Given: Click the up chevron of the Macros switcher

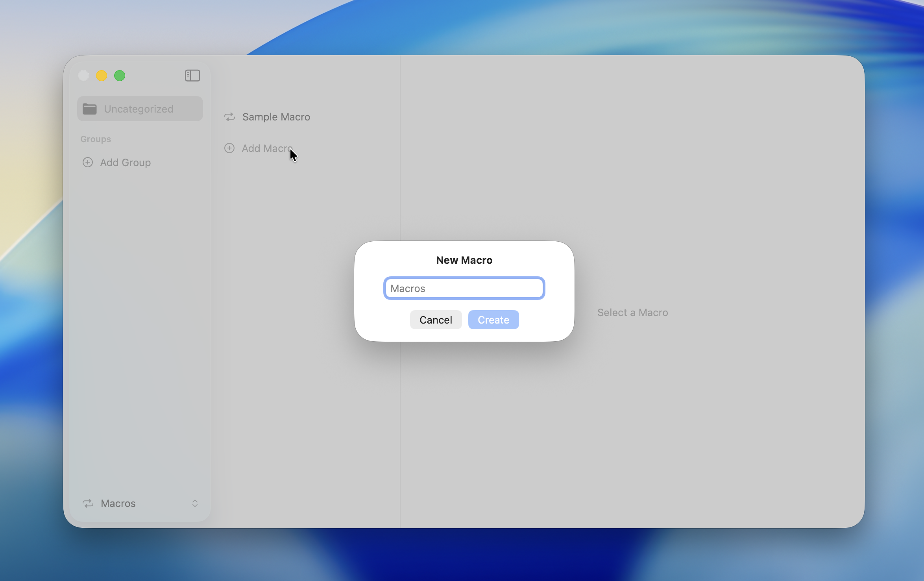Looking at the screenshot, I should [x=195, y=501].
